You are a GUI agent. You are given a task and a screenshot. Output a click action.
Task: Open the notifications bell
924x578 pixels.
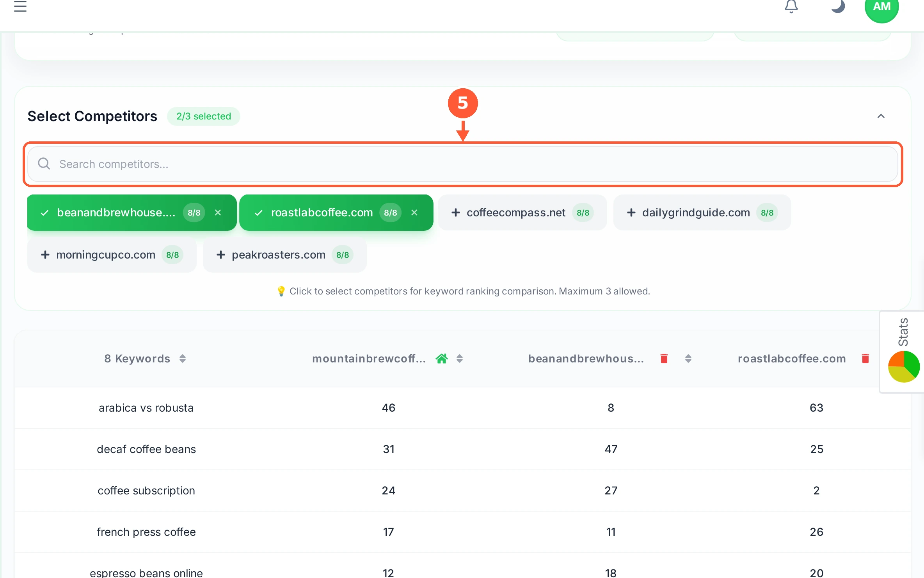(x=791, y=6)
